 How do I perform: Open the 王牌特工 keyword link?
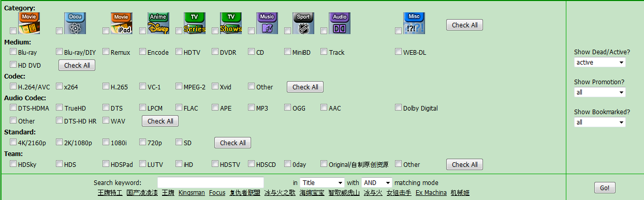point(110,193)
